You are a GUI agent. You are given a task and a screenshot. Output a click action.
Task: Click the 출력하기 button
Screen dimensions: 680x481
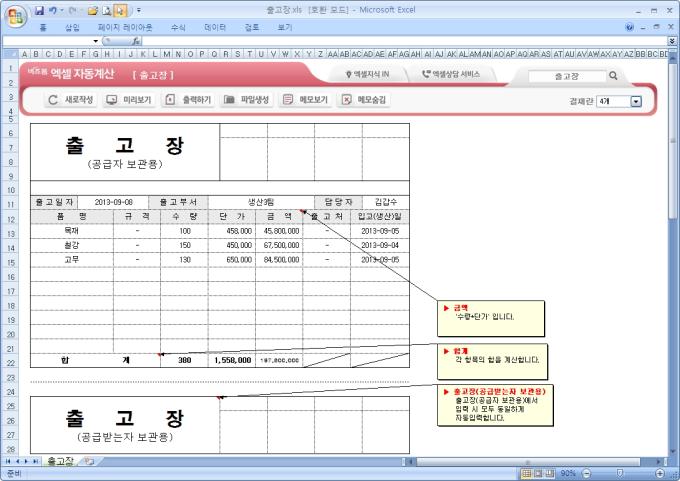188,100
